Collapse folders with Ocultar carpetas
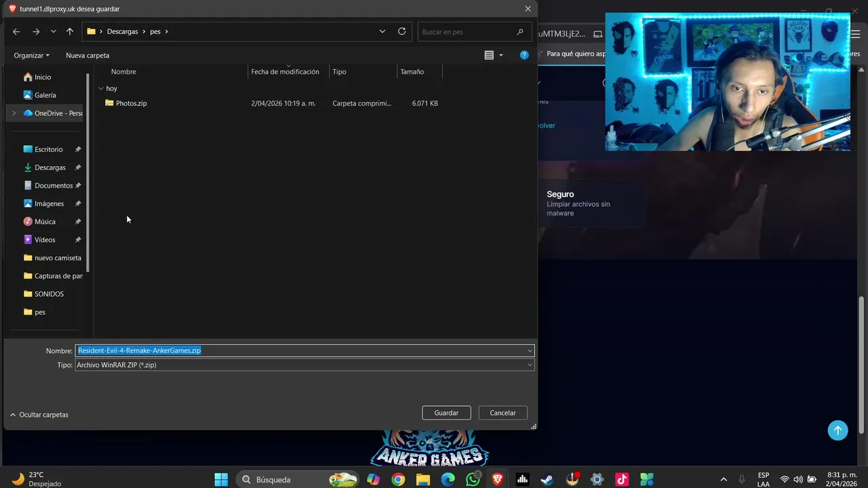868x488 pixels. pyautogui.click(x=39, y=415)
